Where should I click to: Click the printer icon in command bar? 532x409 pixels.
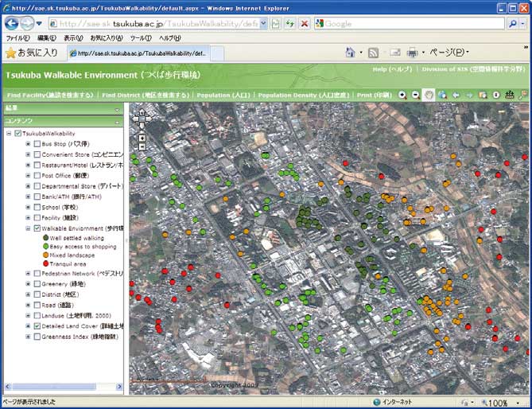(x=412, y=53)
